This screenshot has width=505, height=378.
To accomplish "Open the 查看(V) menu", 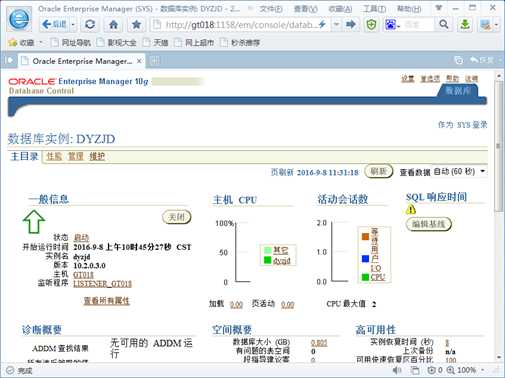I will click(x=306, y=9).
